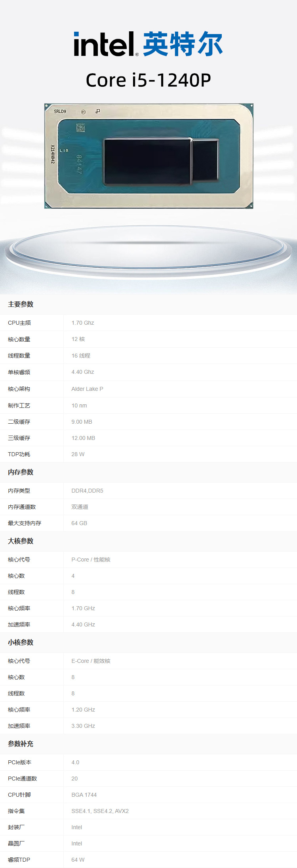Click the 10 nm value
297x868 pixels.
click(x=79, y=405)
